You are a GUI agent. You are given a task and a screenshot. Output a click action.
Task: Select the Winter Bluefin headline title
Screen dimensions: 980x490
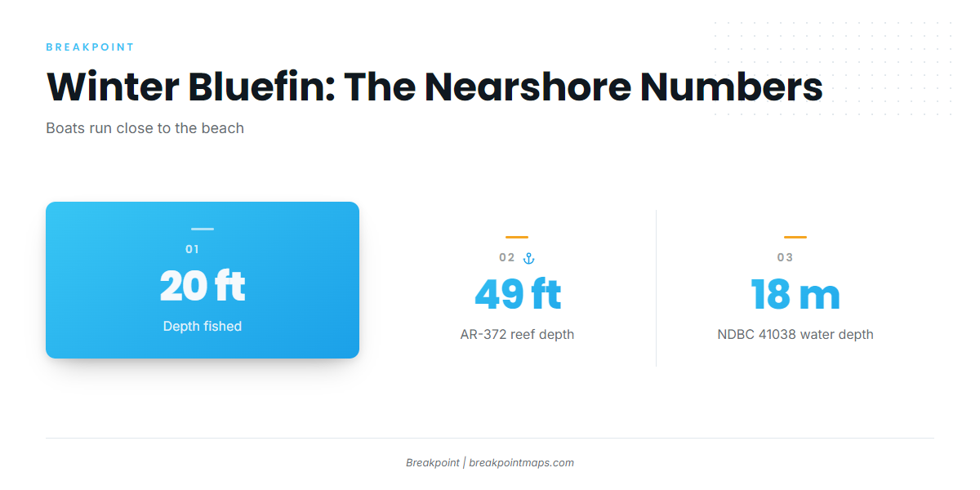pyautogui.click(x=434, y=87)
